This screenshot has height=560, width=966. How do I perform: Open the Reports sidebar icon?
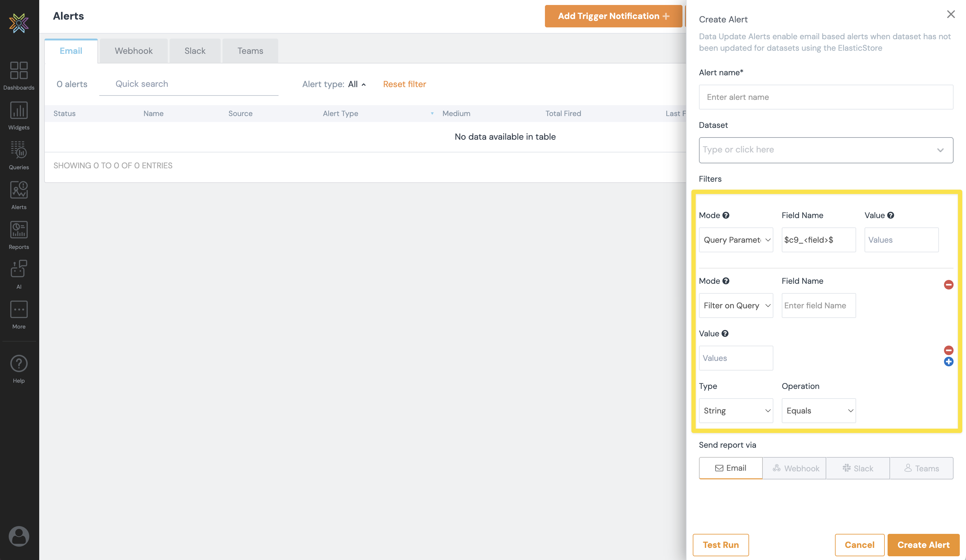click(x=19, y=235)
